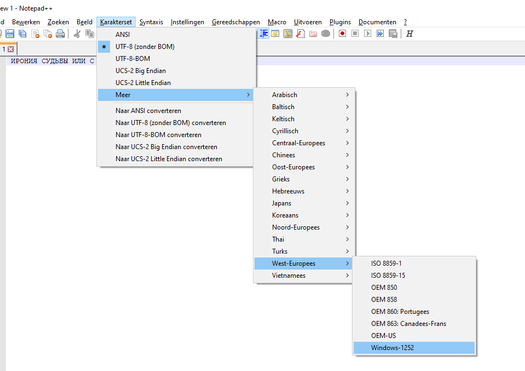
Task: Choose Naar UTF-8-BOM converteren
Action: point(176,135)
